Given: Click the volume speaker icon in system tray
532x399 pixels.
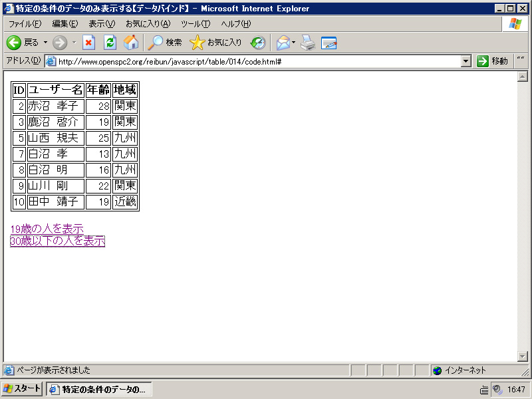Looking at the screenshot, I should pos(497,389).
